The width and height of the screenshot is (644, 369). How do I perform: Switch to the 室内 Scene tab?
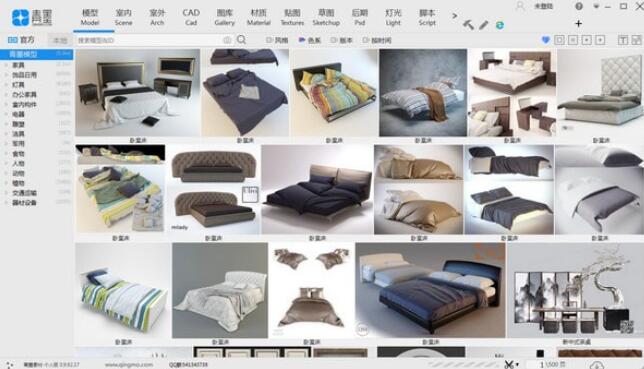tap(124, 18)
